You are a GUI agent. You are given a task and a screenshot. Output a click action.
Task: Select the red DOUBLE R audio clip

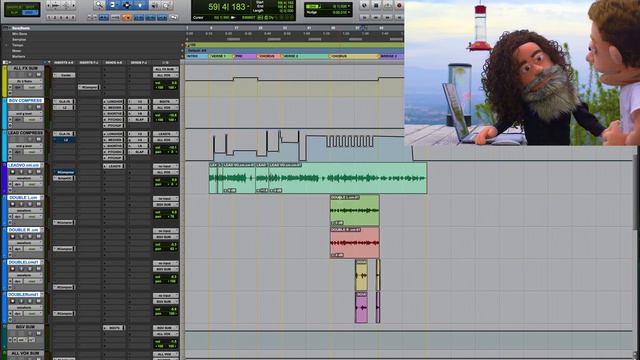[355, 243]
